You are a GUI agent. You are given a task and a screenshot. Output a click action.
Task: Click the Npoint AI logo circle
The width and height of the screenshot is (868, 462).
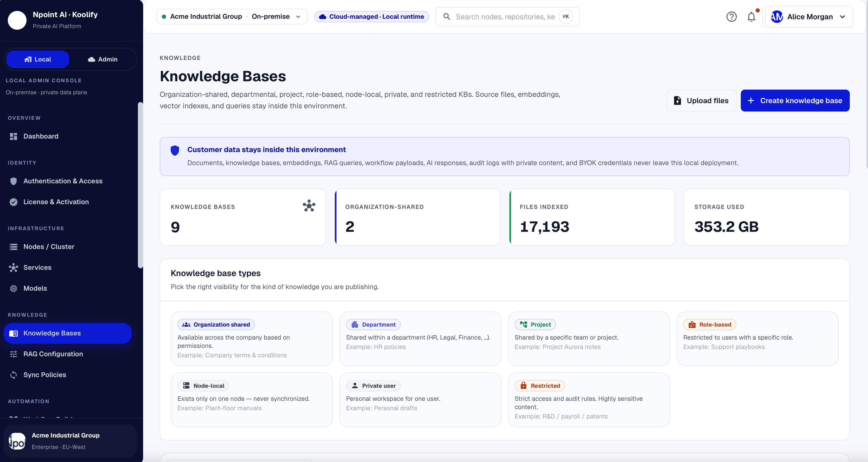coord(17,20)
